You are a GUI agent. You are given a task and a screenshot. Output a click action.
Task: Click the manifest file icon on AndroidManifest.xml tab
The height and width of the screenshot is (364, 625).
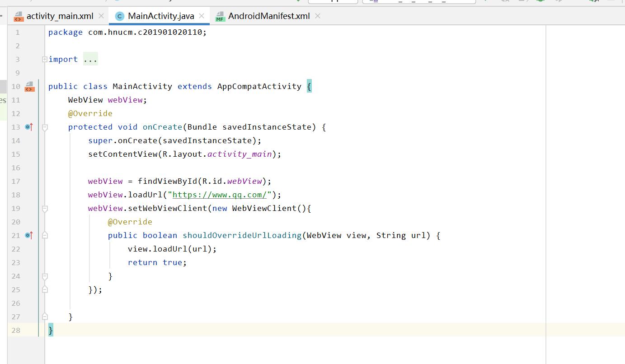(220, 16)
